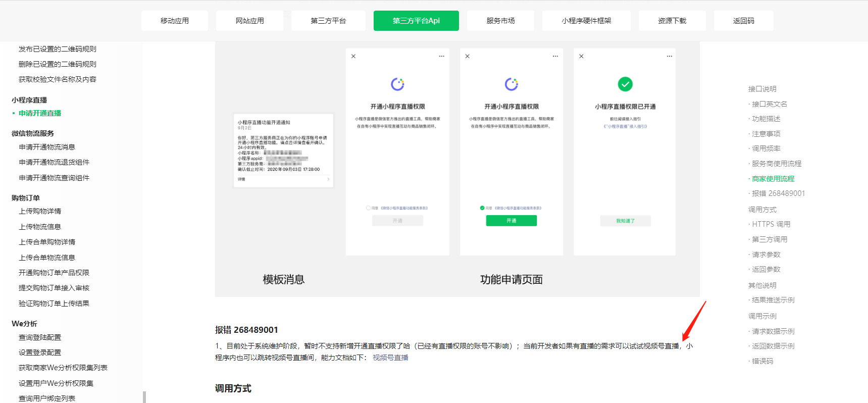
Task: Open 上传物流信息 in sidebar
Action: tap(40, 227)
